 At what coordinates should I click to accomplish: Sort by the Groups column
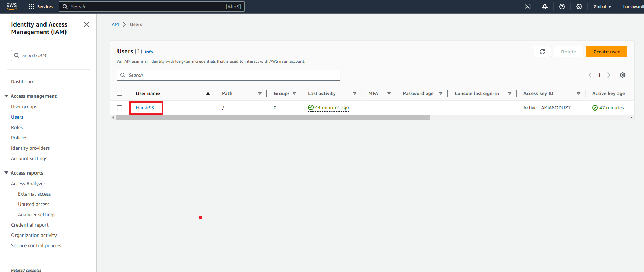tap(294, 93)
